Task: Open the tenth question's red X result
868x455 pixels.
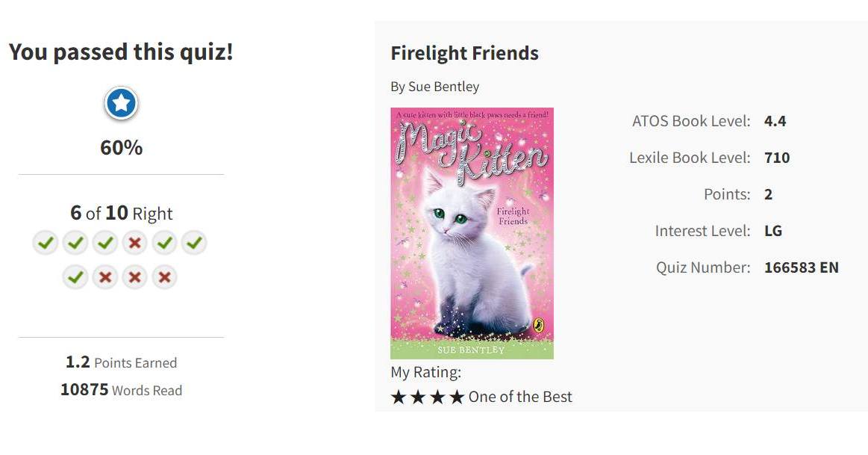Action: 164,276
